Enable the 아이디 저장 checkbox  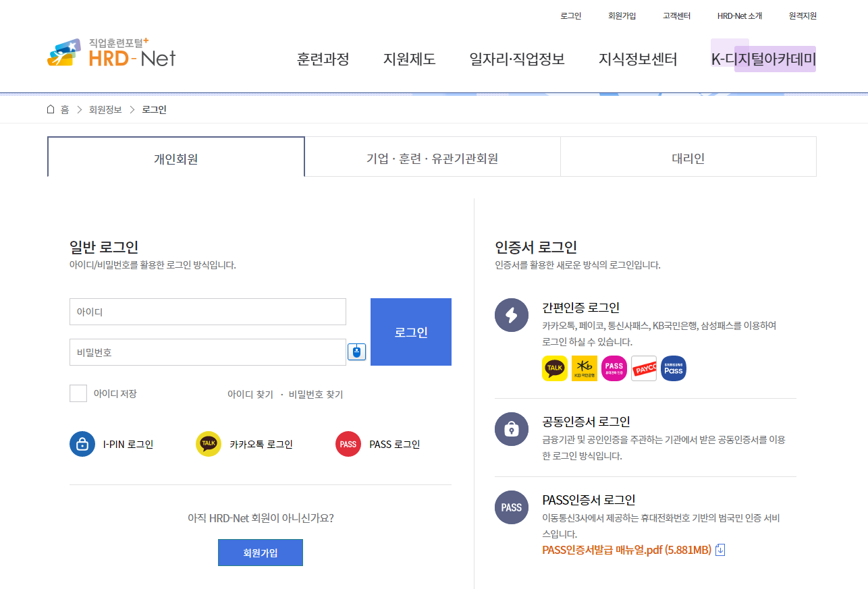tap(78, 393)
